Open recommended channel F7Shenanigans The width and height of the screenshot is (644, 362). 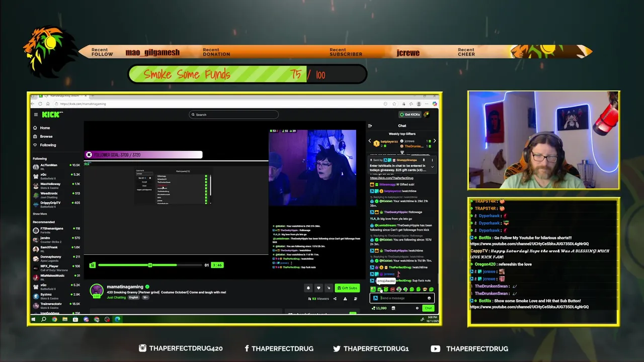tap(56, 230)
